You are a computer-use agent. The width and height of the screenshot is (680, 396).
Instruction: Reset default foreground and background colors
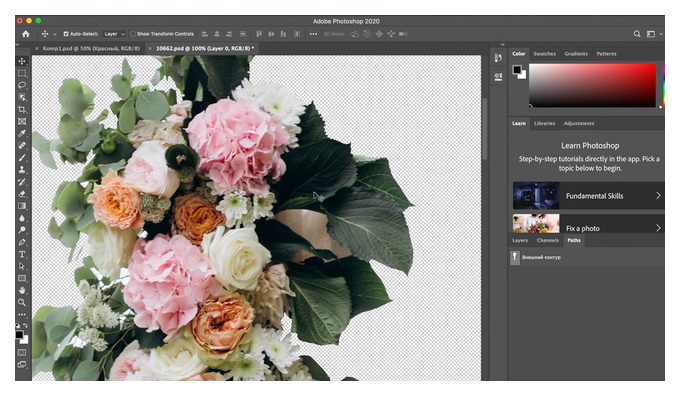[18, 325]
